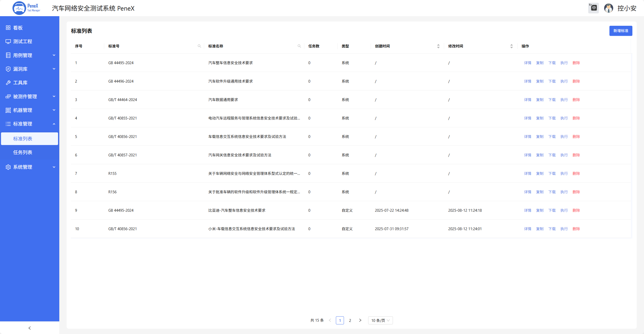Delete row R155 via 删除
Viewport: 644px width, 334px height.
coord(576,173)
